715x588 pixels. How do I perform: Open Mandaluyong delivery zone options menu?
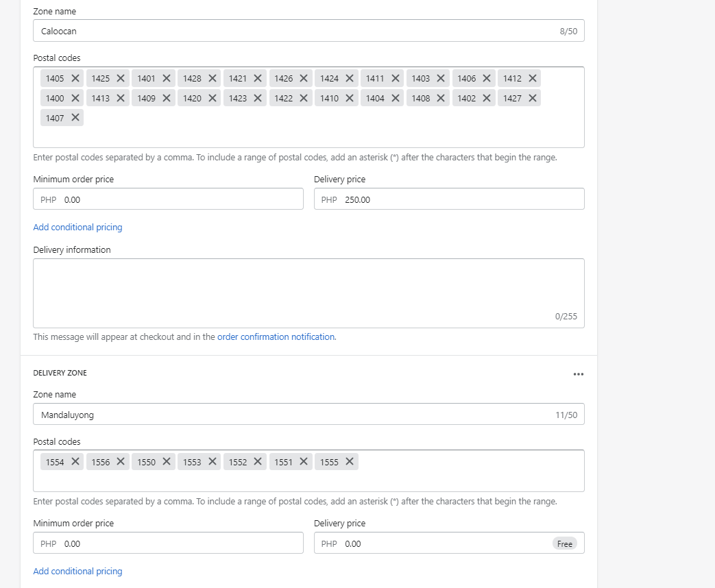pos(579,374)
